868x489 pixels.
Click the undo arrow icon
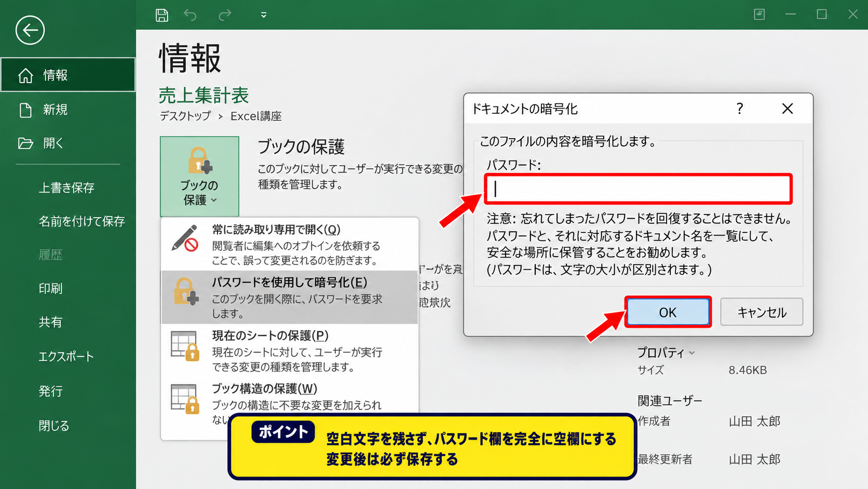(191, 15)
